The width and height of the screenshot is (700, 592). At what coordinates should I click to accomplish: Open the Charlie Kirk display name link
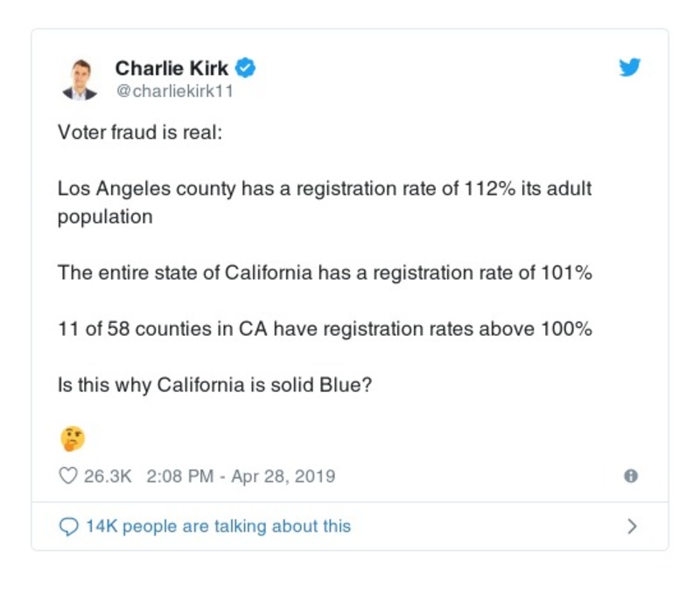[x=171, y=68]
